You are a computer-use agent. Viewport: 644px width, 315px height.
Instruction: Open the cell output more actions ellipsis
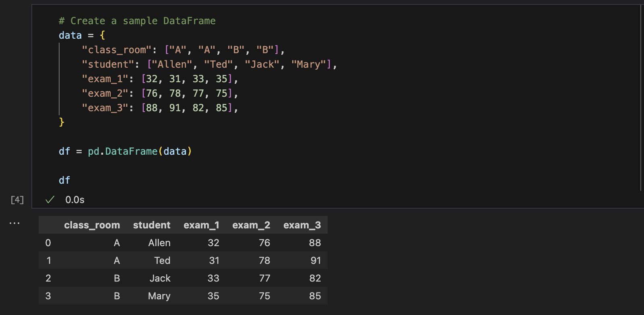14,223
